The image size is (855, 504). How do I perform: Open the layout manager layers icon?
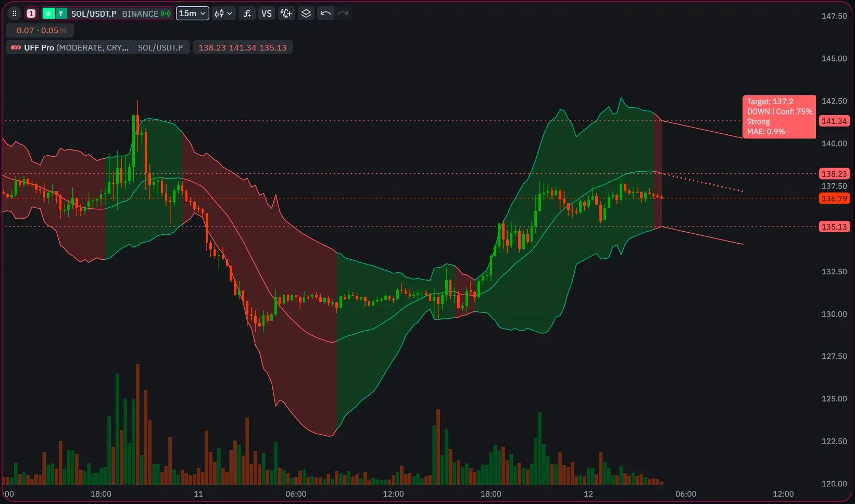pyautogui.click(x=306, y=14)
